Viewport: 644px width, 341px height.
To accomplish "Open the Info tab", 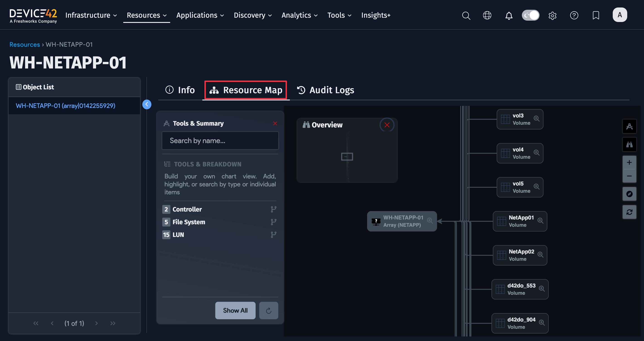I will tap(180, 90).
